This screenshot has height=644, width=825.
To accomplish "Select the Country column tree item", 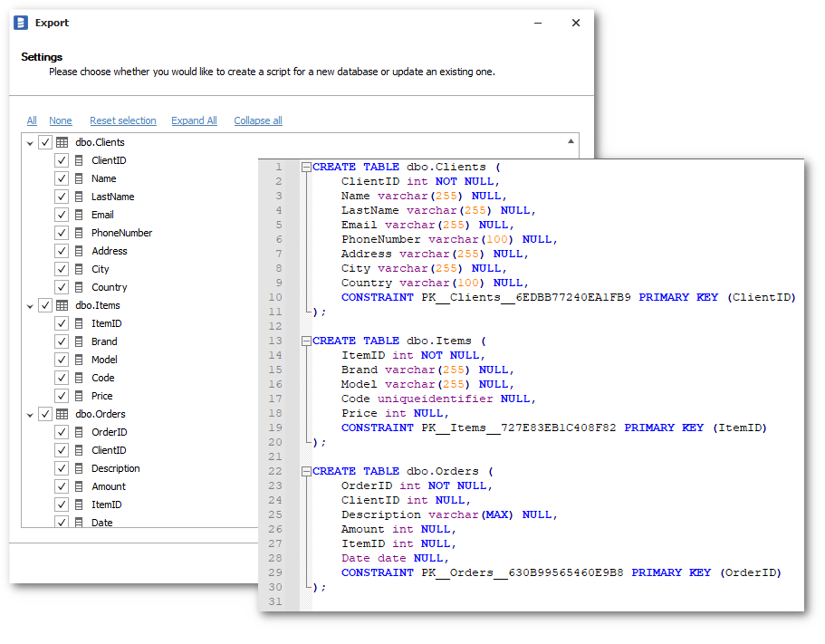I will tap(109, 287).
